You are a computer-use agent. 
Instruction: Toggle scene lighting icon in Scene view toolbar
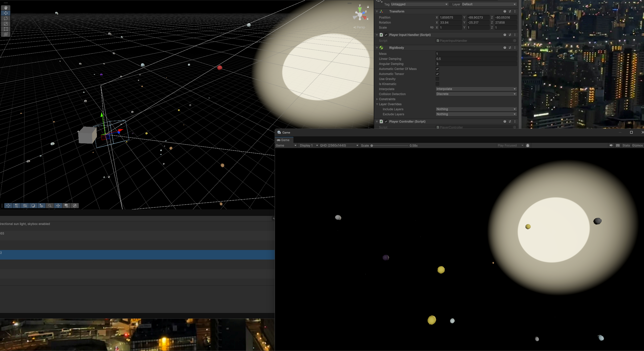tap(33, 206)
